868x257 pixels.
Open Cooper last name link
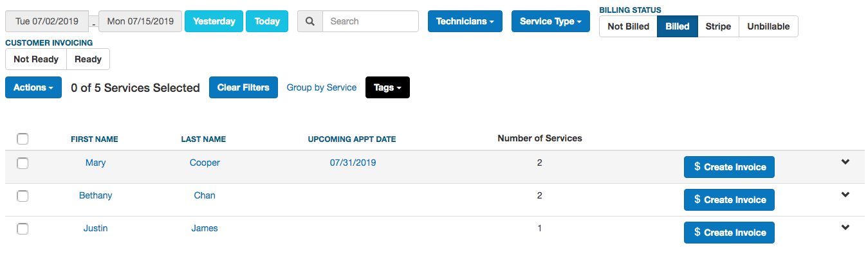pos(205,163)
